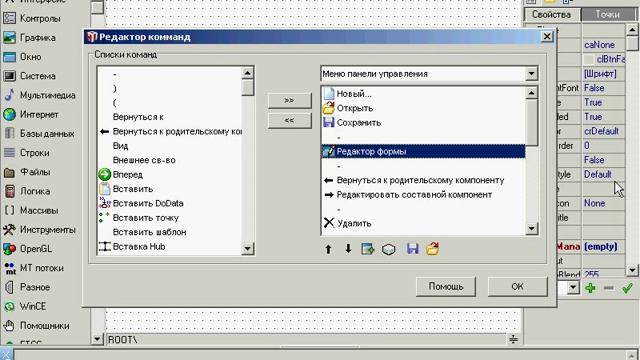Click the add menu item icon below list

click(368, 249)
